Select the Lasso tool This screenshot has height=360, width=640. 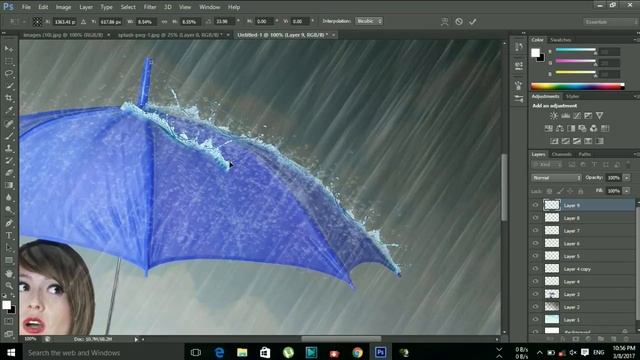[9, 73]
